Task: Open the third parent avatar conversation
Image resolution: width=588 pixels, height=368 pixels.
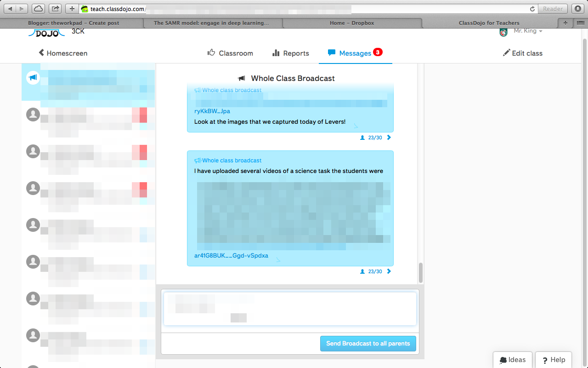Action: point(33,188)
